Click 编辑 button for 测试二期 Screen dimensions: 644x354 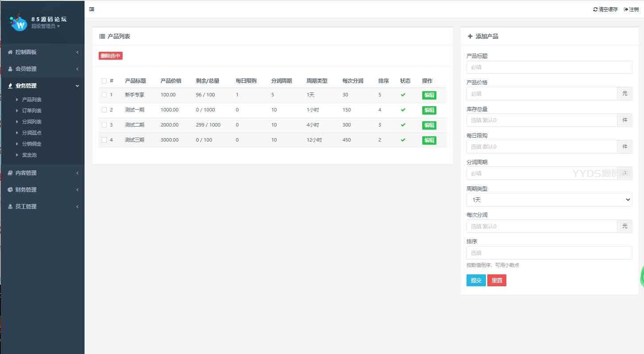click(429, 125)
